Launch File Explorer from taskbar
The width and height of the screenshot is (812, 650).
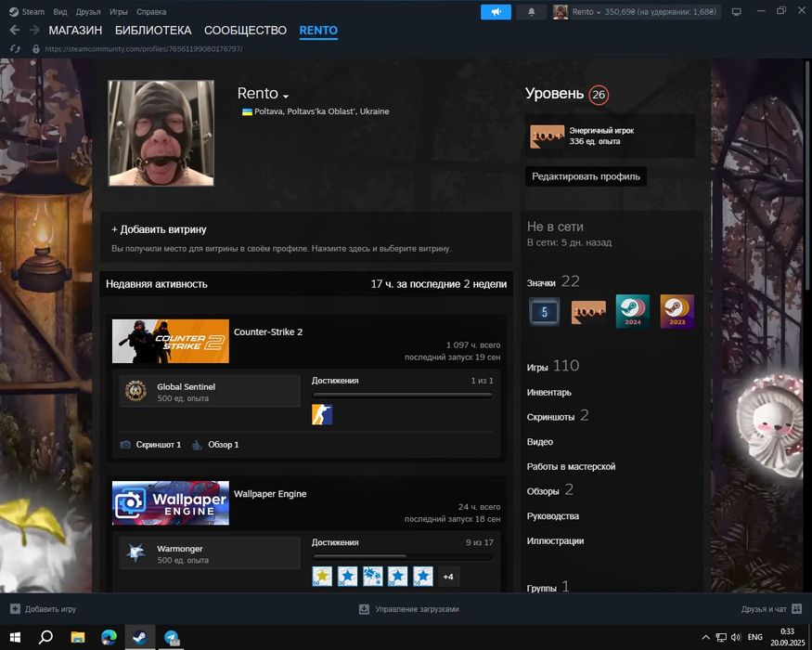pyautogui.click(x=78, y=637)
